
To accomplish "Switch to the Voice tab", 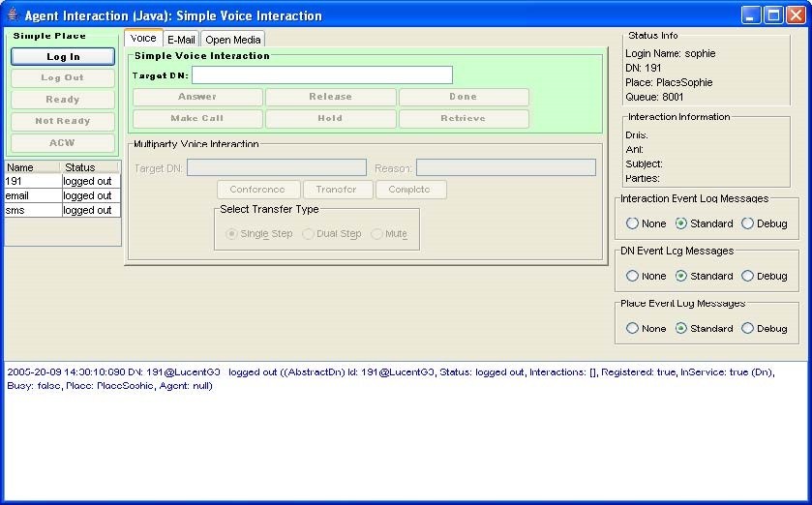I will [x=143, y=39].
